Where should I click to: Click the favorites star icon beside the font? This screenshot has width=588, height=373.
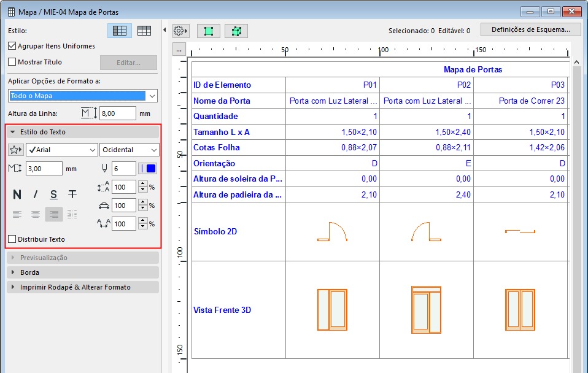click(16, 150)
